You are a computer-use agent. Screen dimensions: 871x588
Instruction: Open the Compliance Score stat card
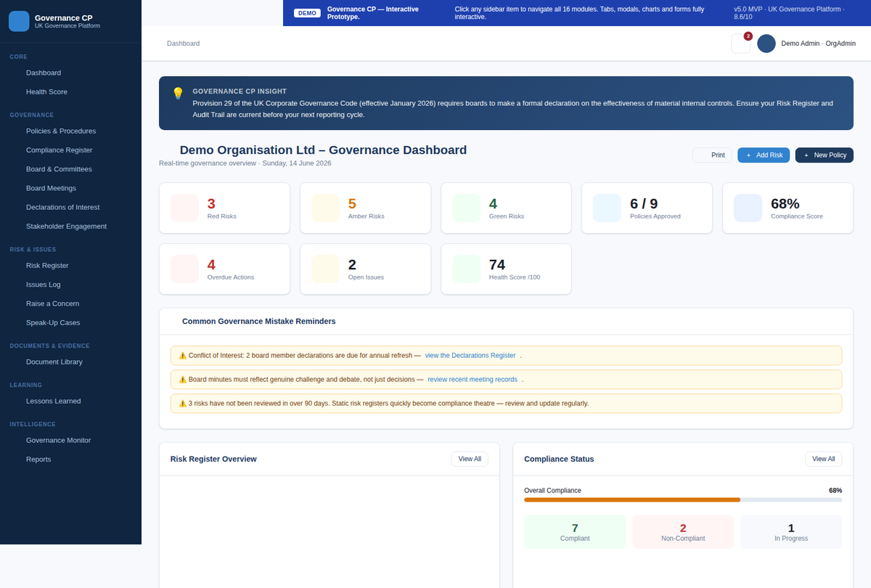pyautogui.click(x=788, y=208)
